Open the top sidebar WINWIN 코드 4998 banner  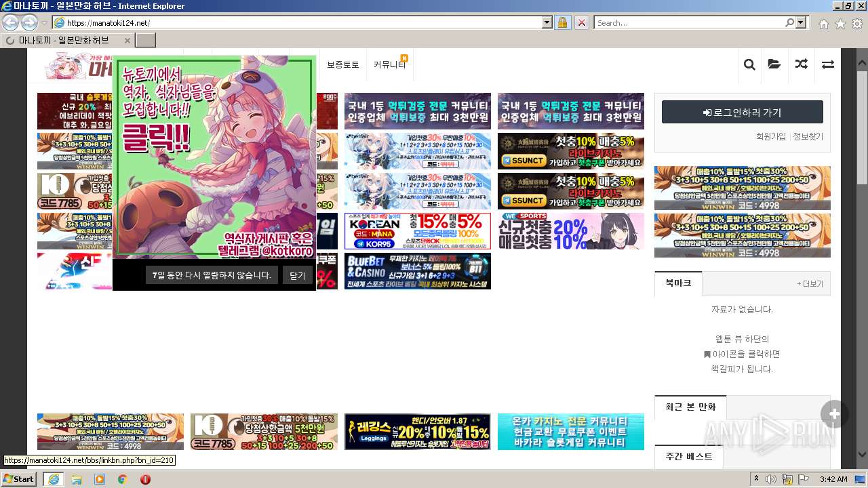point(743,188)
